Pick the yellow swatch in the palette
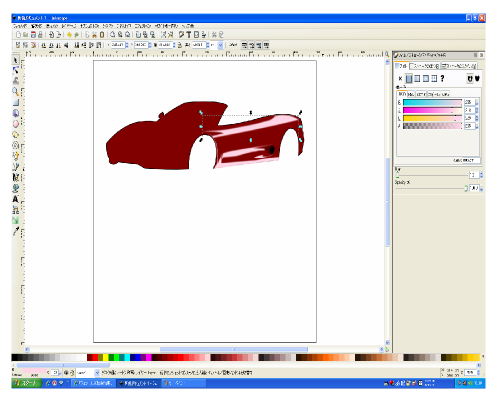Image resolution: width=500 pixels, height=400 pixels. (105, 358)
